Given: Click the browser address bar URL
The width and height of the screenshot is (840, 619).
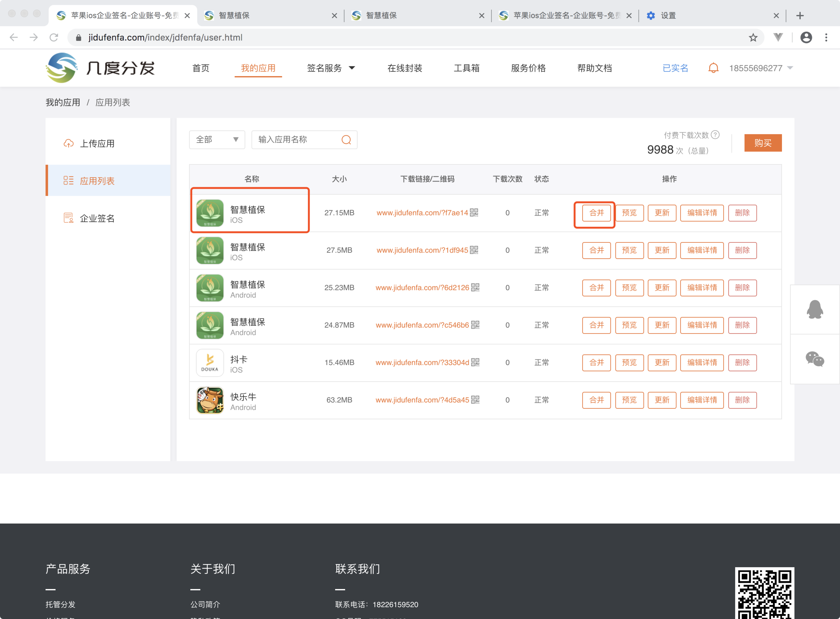Looking at the screenshot, I should tap(165, 37).
